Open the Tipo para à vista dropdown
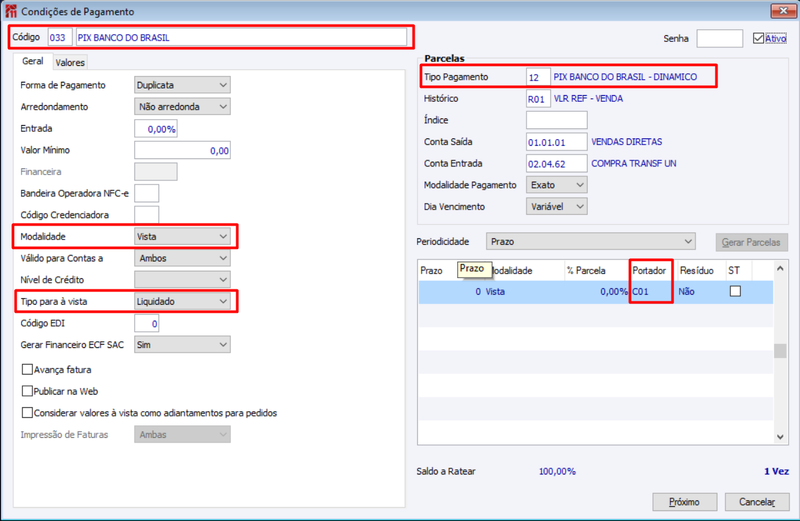Screen dimensions: 800x521 182,302
